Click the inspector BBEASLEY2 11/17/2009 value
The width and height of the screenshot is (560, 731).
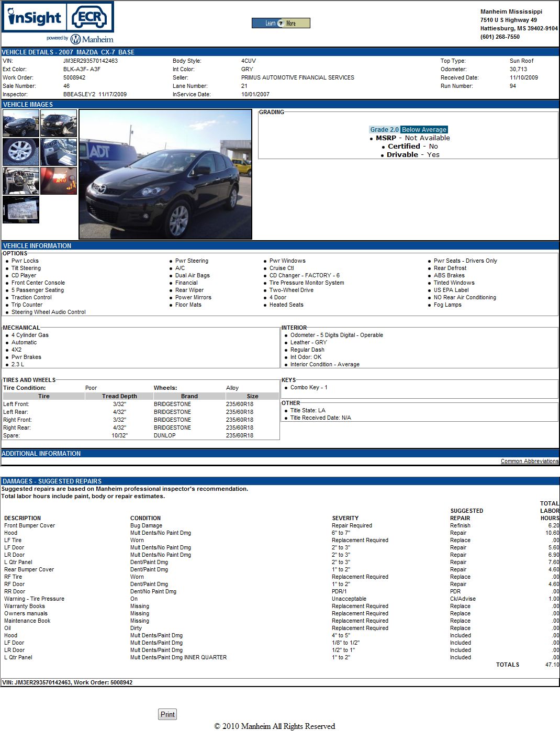click(x=95, y=94)
